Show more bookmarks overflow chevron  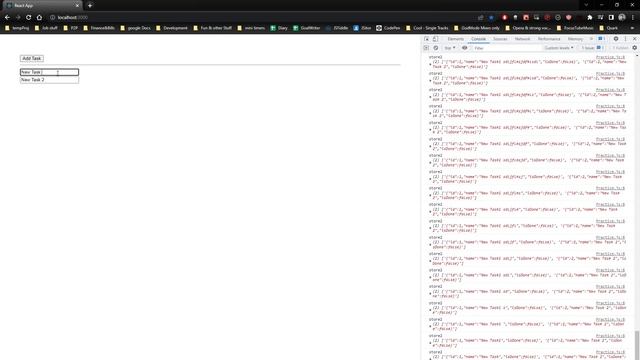tap(632, 28)
